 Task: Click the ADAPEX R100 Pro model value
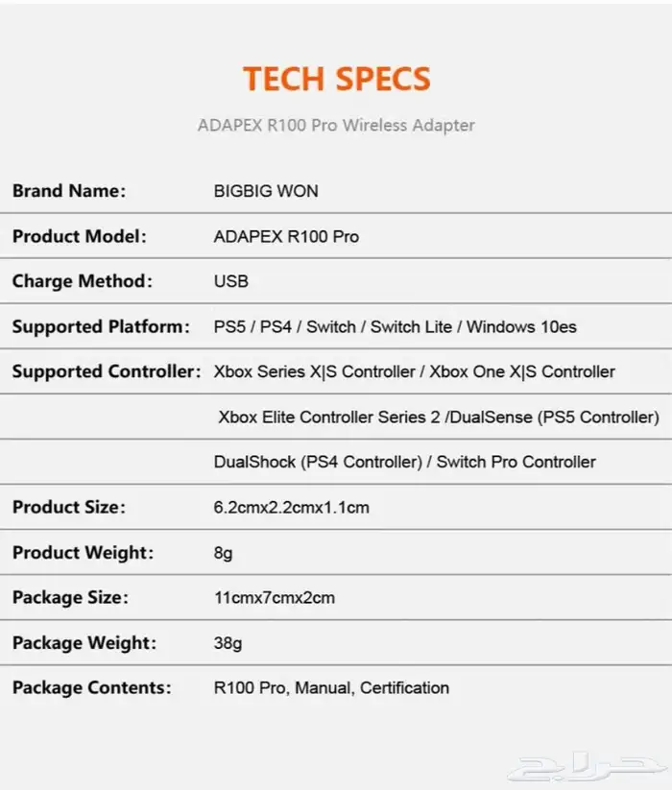pyautogui.click(x=286, y=236)
